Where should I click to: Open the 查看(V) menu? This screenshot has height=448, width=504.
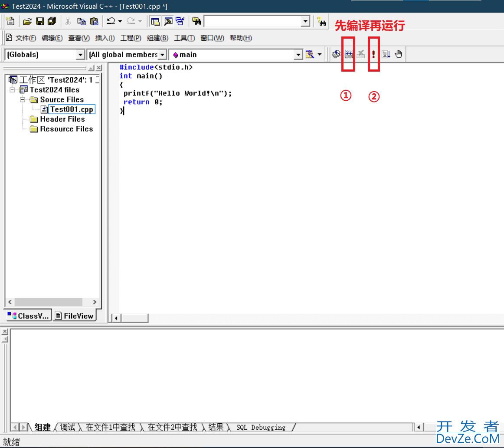(x=79, y=38)
